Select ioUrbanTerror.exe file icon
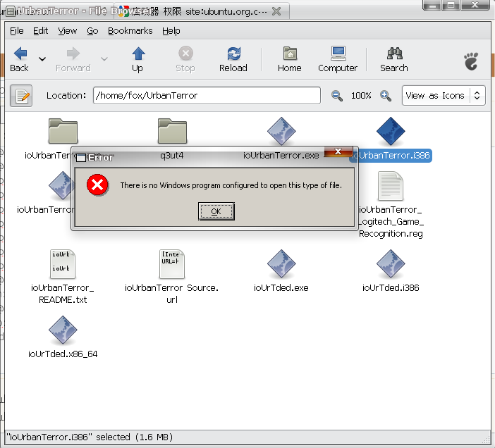The width and height of the screenshot is (495, 448). pos(281,131)
